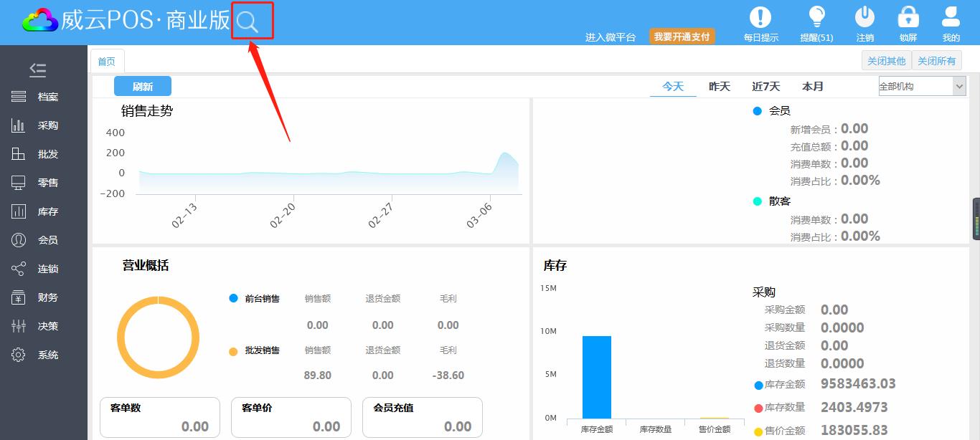Click the 财务 finance icon
Viewport: 980px width, 440px height.
point(19,297)
